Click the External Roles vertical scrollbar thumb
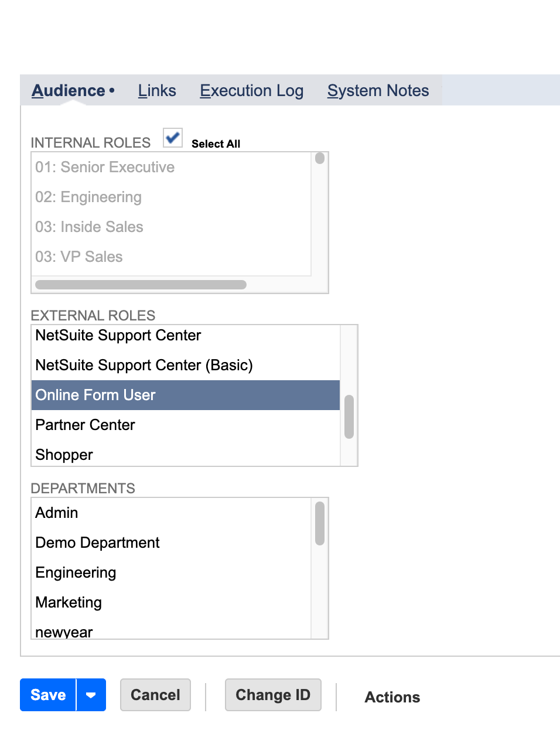 [349, 417]
